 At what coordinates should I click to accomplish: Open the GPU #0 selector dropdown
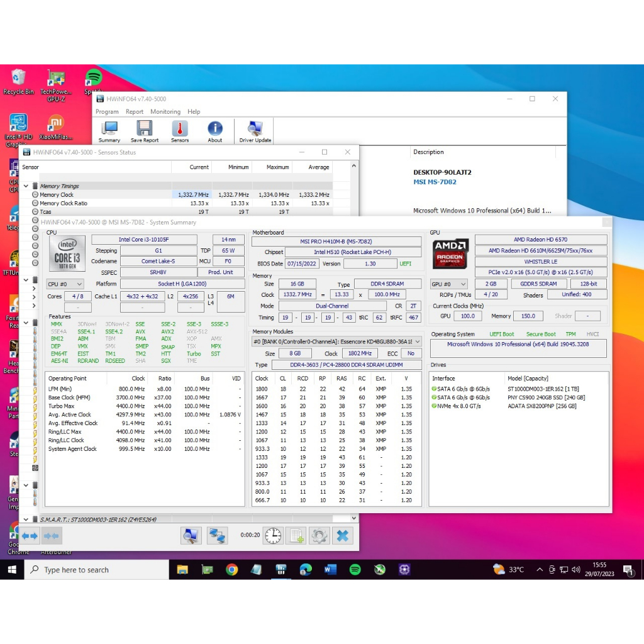(449, 284)
